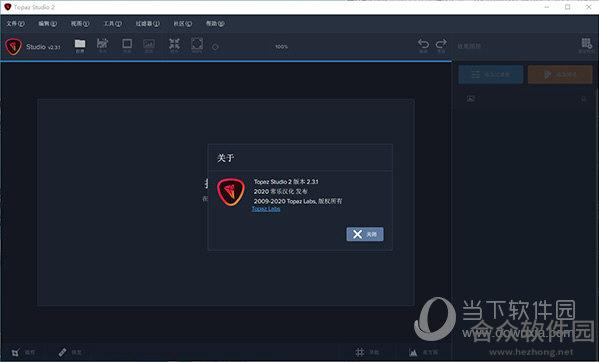The width and height of the screenshot is (599, 362).
Task: Click the 100% zoom frame toolbar icon
Action: 197,45
